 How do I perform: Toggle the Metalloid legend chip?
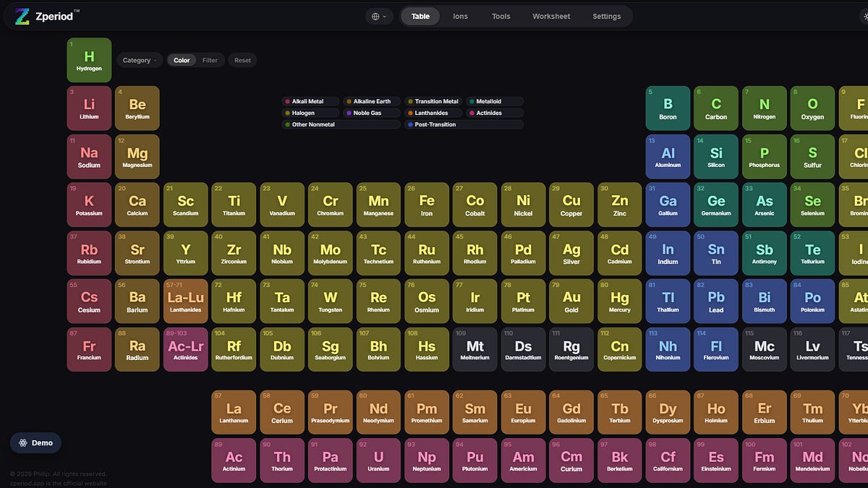(x=494, y=101)
